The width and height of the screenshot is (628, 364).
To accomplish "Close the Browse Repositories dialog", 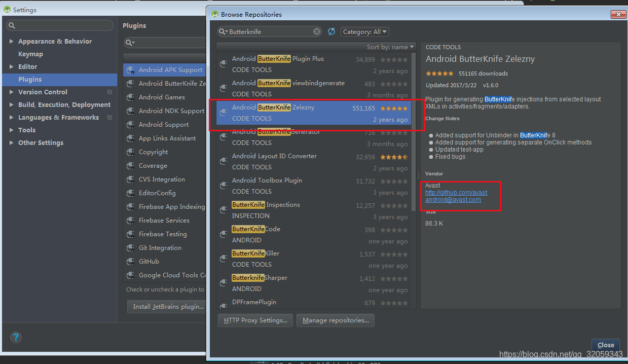I will (605, 345).
